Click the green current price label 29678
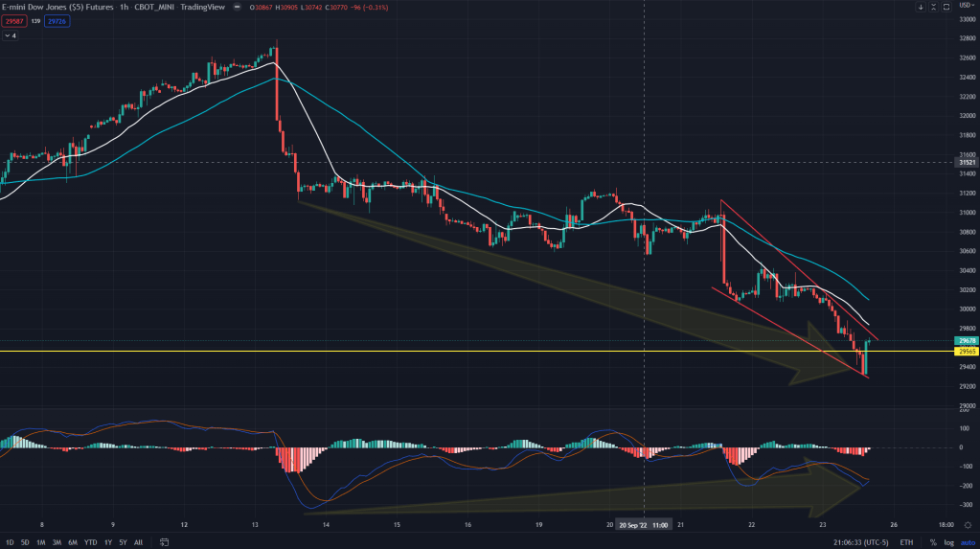Screen dimensions: 980x549 click(966, 341)
